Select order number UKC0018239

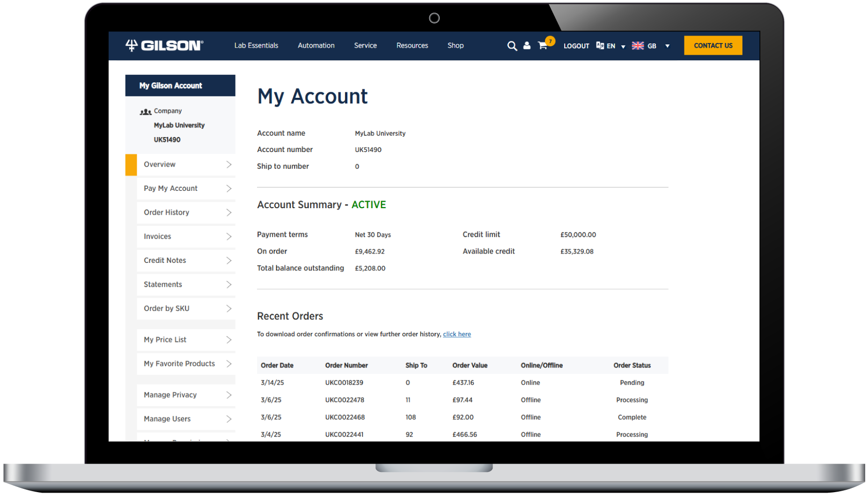[344, 383]
